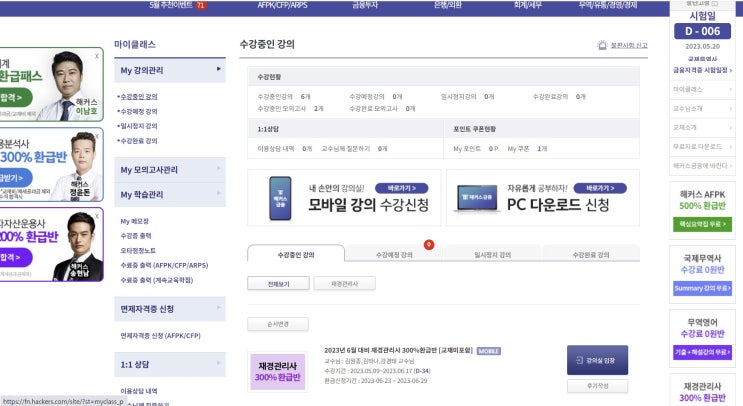743x406 pixels.
Task: Open 금융자격증 시험일정 link in right panel
Action: pyautogui.click(x=702, y=70)
